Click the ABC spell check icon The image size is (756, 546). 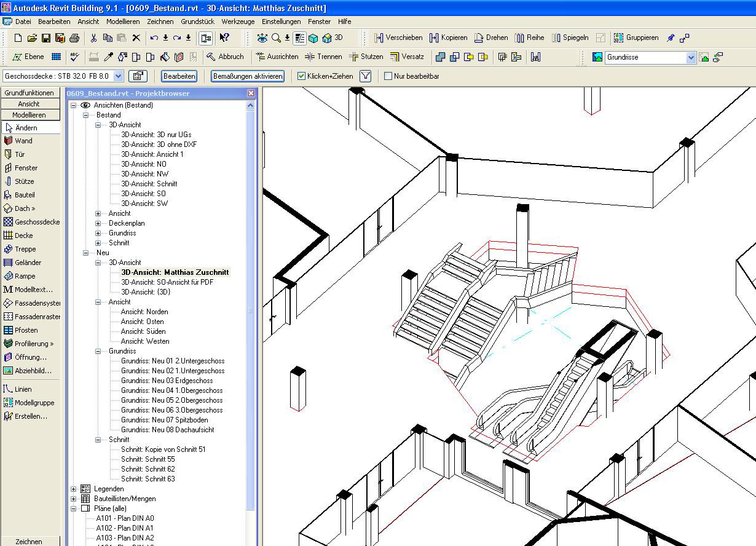click(74, 57)
